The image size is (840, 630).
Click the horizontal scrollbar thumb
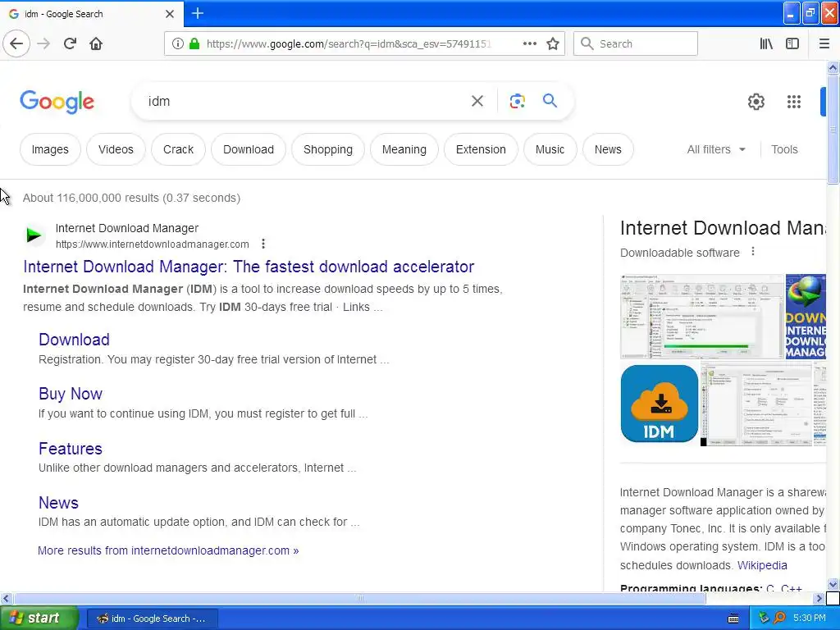pos(359,598)
